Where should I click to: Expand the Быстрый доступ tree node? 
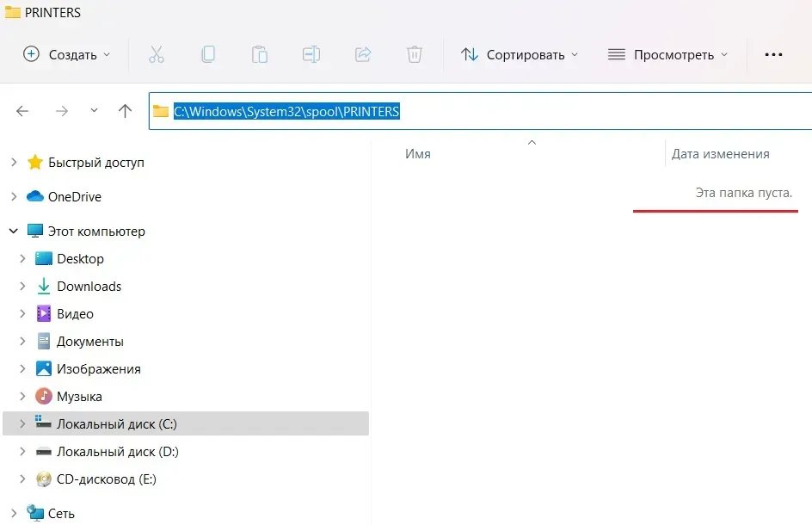click(13, 163)
